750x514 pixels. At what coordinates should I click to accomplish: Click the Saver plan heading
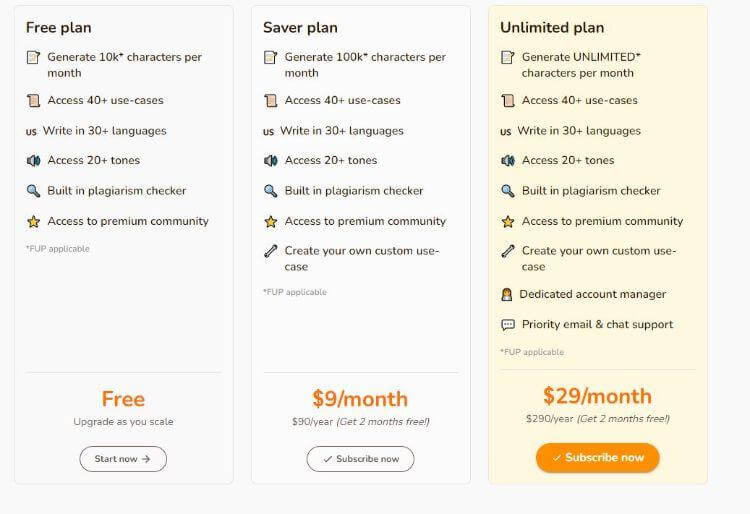(x=300, y=27)
